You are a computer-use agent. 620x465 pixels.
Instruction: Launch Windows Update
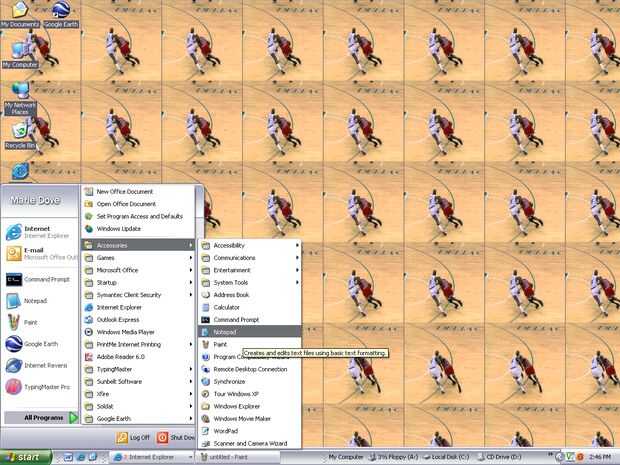click(x=138, y=229)
